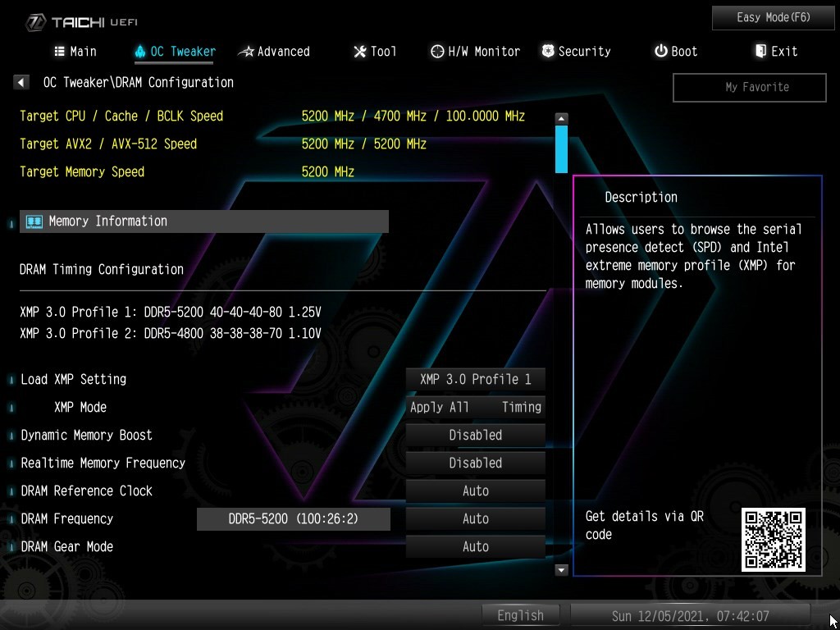Switch to the Advanced tab

tap(274, 52)
